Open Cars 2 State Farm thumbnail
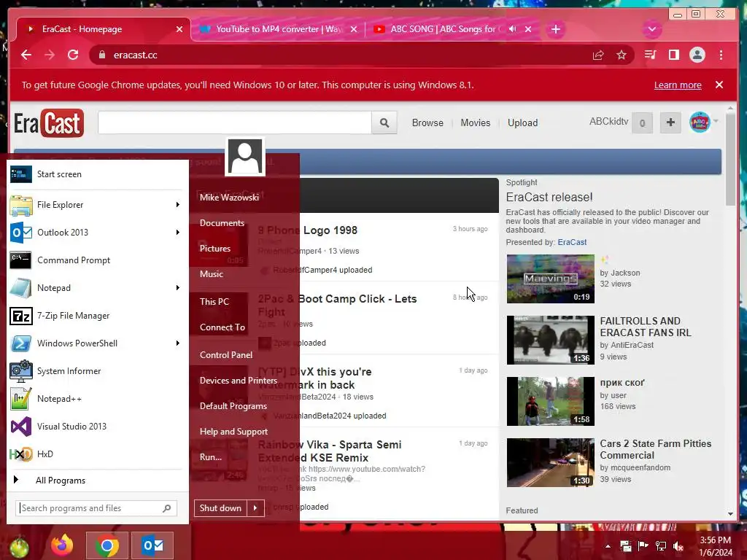The width and height of the screenshot is (747, 560). [x=550, y=462]
